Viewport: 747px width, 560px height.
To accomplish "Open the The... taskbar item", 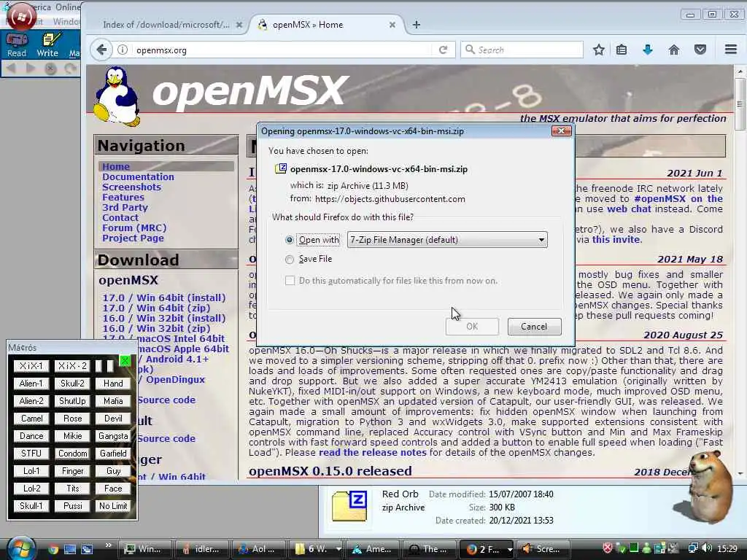I will point(429,549).
